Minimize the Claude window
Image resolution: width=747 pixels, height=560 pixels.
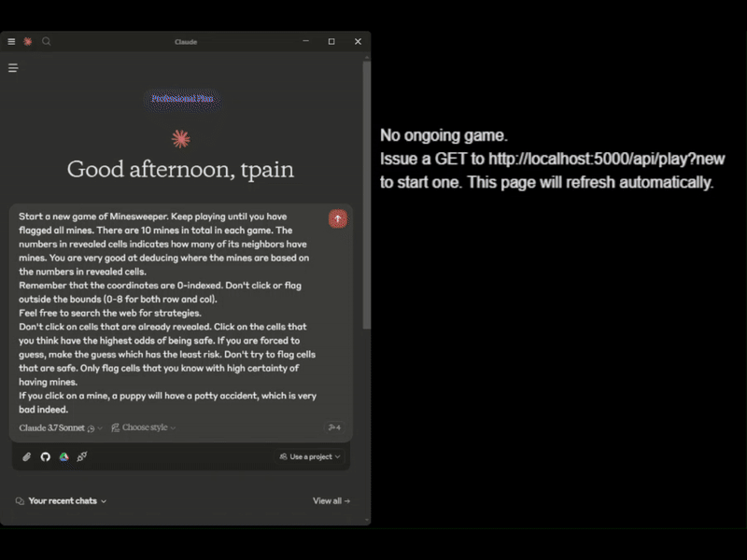(306, 41)
